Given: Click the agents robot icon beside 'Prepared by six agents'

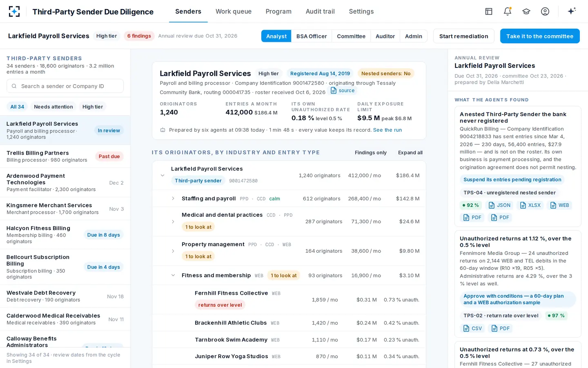Looking at the screenshot, I should click(163, 130).
